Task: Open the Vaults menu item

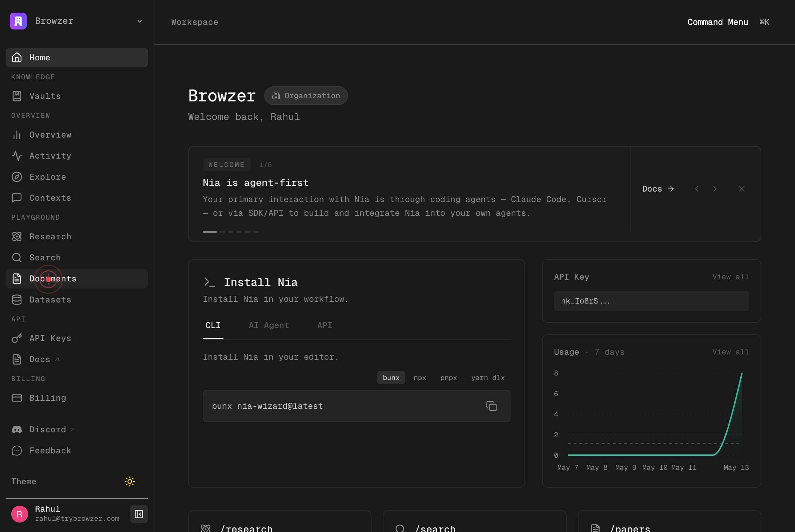Action: coord(77,96)
